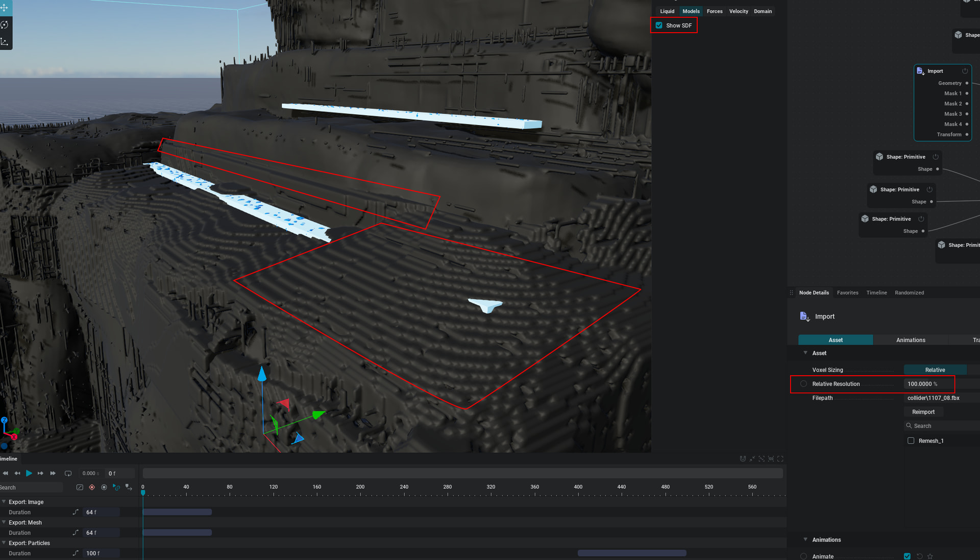Check the Remesh_1 checkbox
This screenshot has height=560, width=980.
(x=911, y=441)
